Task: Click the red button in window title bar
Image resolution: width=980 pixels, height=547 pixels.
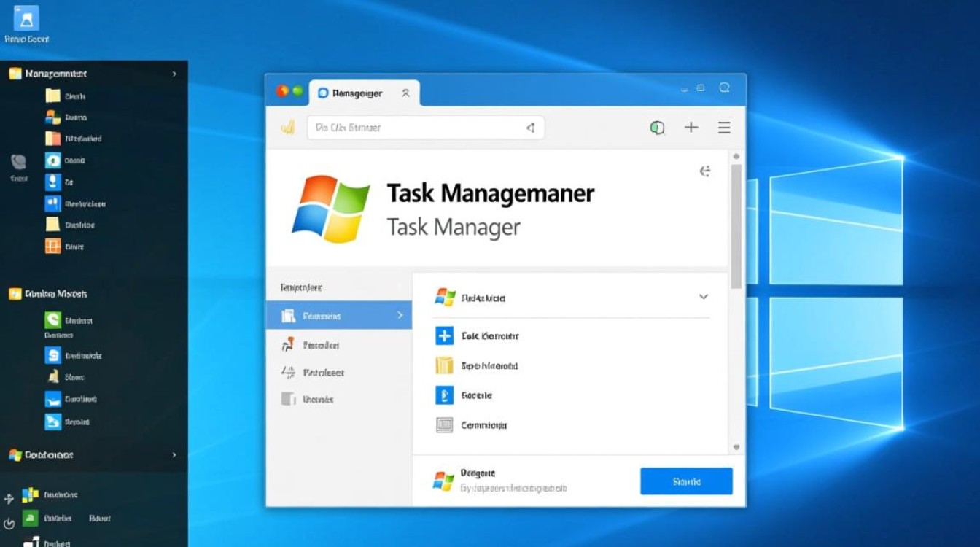Action: 283,91
